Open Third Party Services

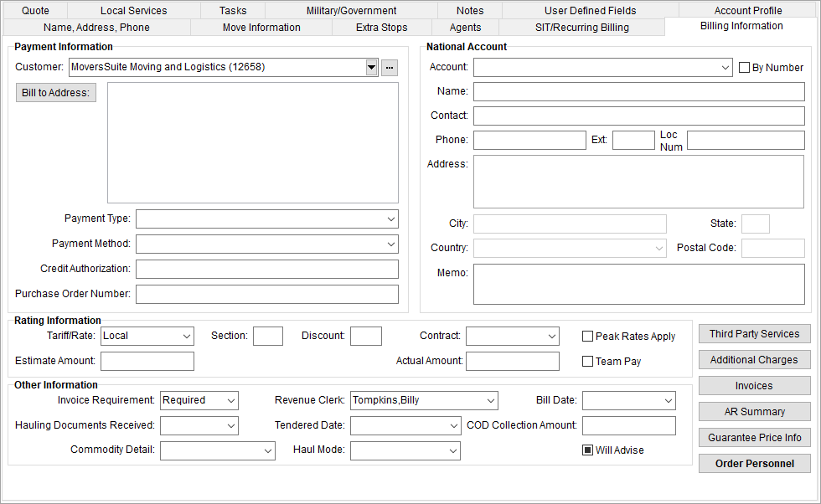(x=754, y=333)
